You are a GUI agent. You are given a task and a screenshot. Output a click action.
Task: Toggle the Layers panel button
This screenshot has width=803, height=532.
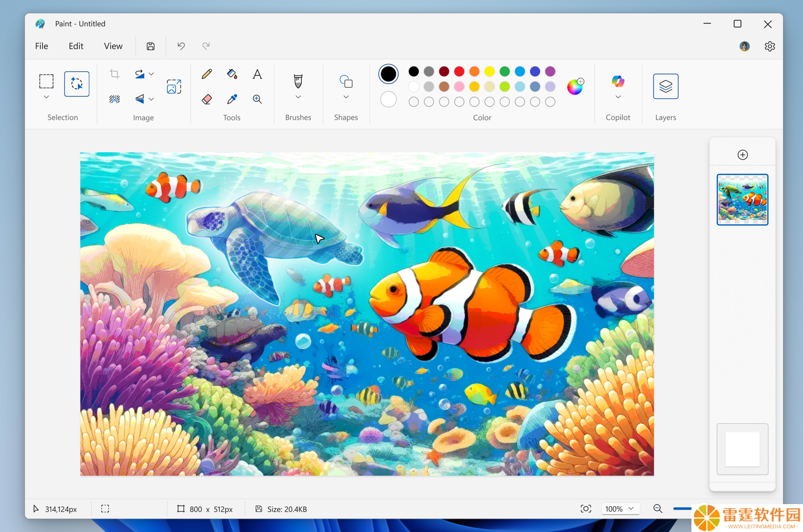[666, 86]
